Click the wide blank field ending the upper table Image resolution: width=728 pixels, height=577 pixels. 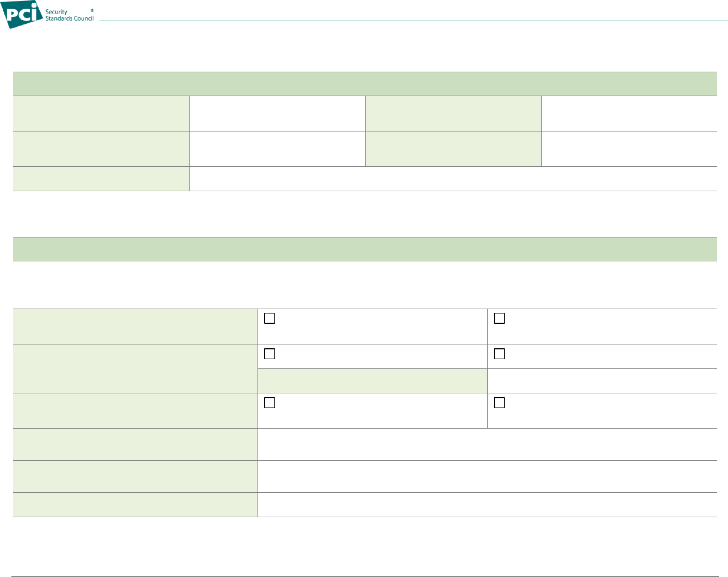[x=453, y=179]
